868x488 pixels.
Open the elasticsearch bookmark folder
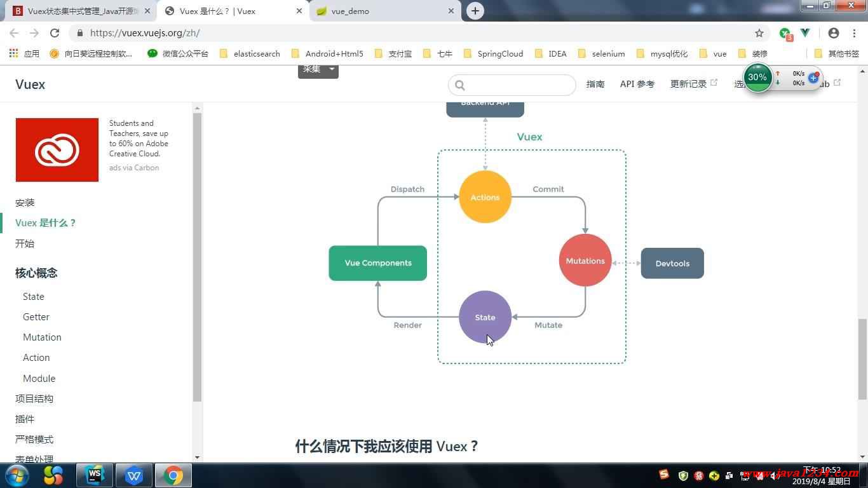(x=250, y=53)
